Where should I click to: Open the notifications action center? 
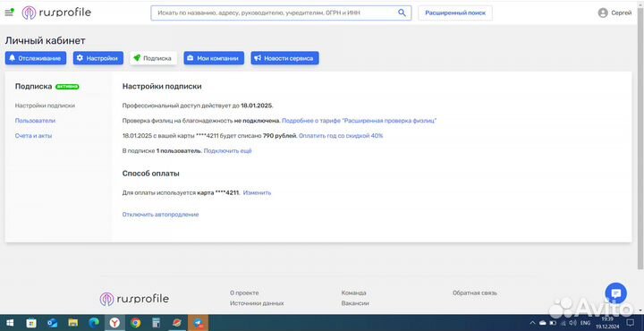pyautogui.click(x=630, y=323)
